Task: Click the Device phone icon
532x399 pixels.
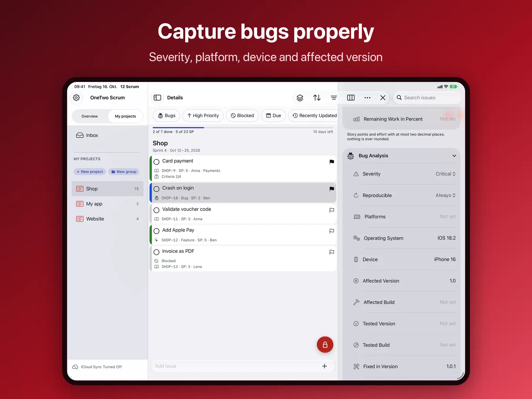Action: 356,259
